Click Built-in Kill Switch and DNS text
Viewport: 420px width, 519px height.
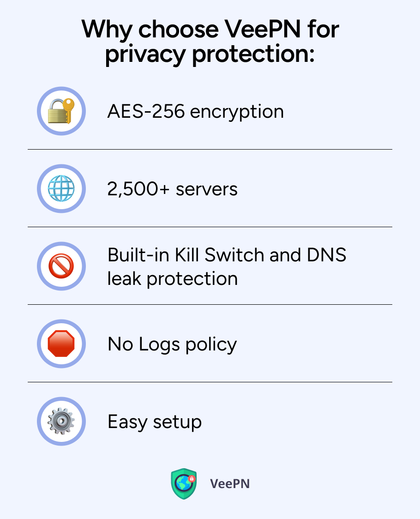pyautogui.click(x=227, y=255)
